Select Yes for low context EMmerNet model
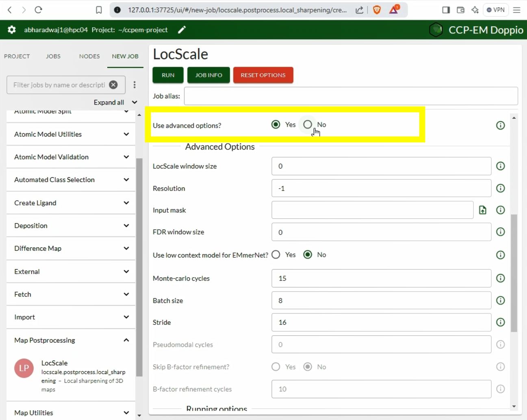The image size is (527, 420). click(x=276, y=255)
